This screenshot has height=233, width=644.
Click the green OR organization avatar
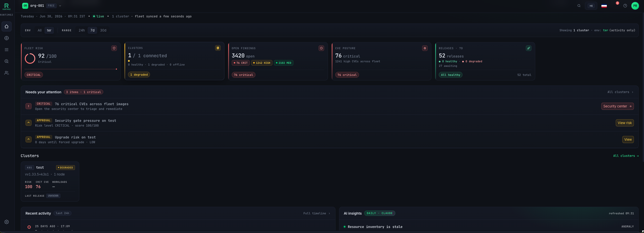pyautogui.click(x=25, y=6)
